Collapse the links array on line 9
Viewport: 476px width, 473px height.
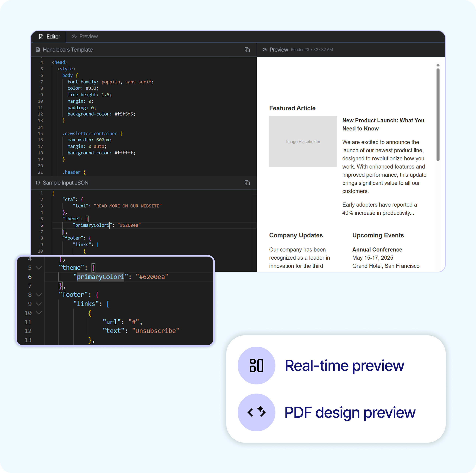click(x=39, y=304)
